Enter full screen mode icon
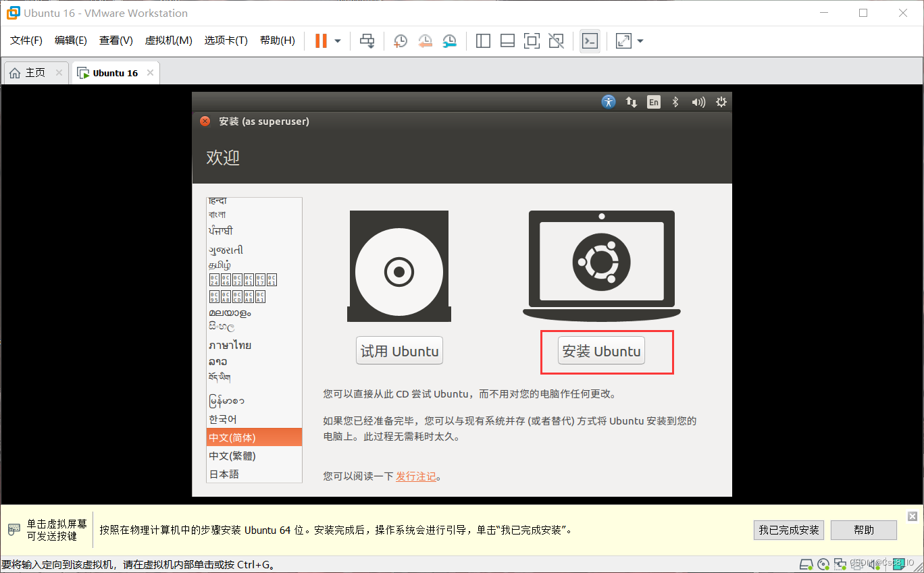Screen dimensions: 924x573 (x=532, y=41)
